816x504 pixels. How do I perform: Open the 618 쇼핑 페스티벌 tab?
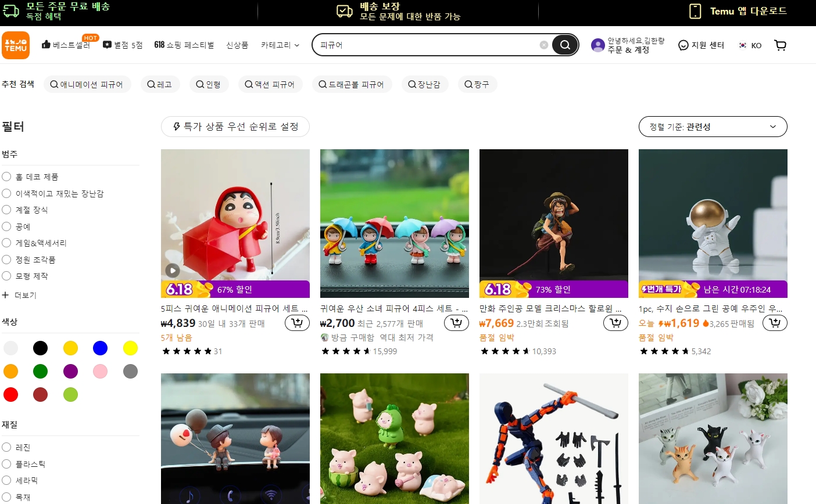click(184, 45)
